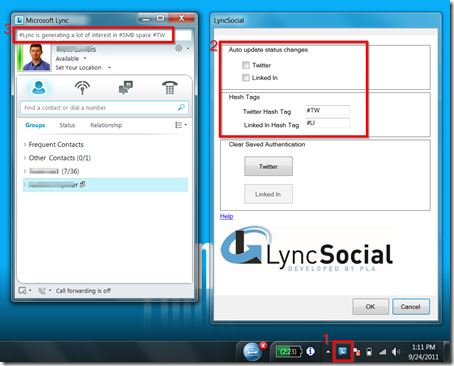This screenshot has width=454, height=366.
Task: Enable Linked In auto update checkbox
Action: 246,78
